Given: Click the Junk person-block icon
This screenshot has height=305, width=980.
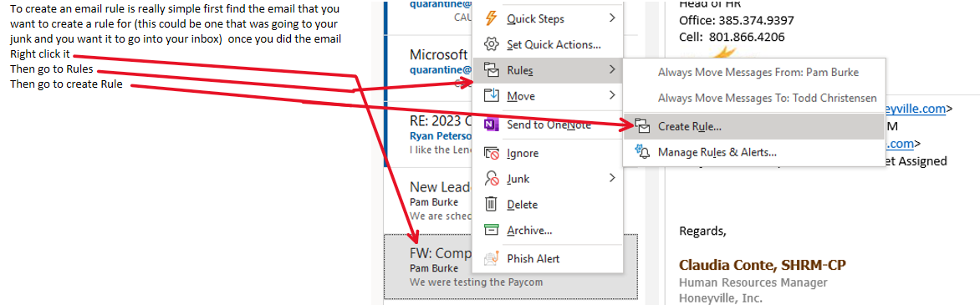Looking at the screenshot, I should [491, 179].
